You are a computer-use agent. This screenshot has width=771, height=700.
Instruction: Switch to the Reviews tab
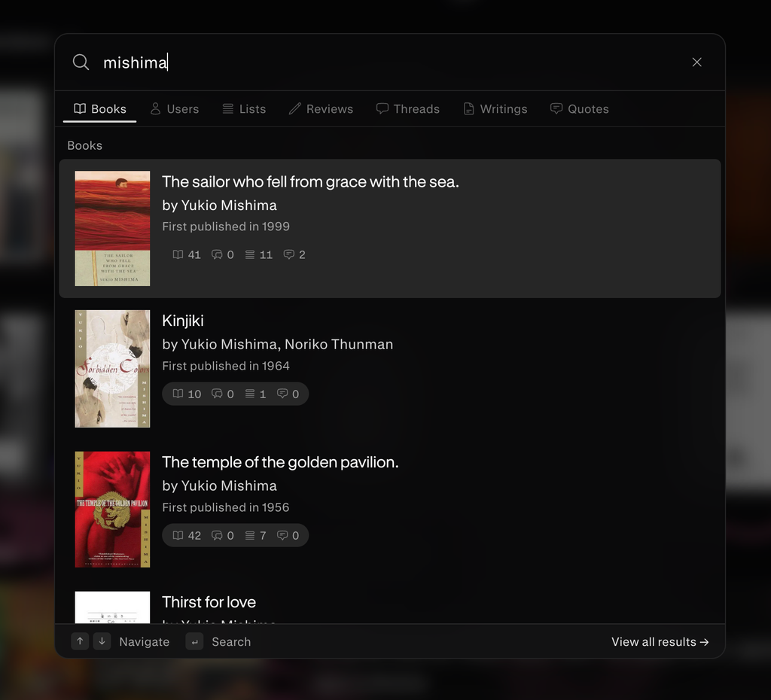[x=321, y=108]
